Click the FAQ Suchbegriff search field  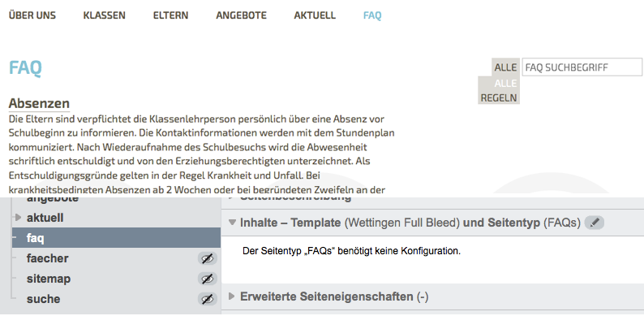(x=582, y=67)
